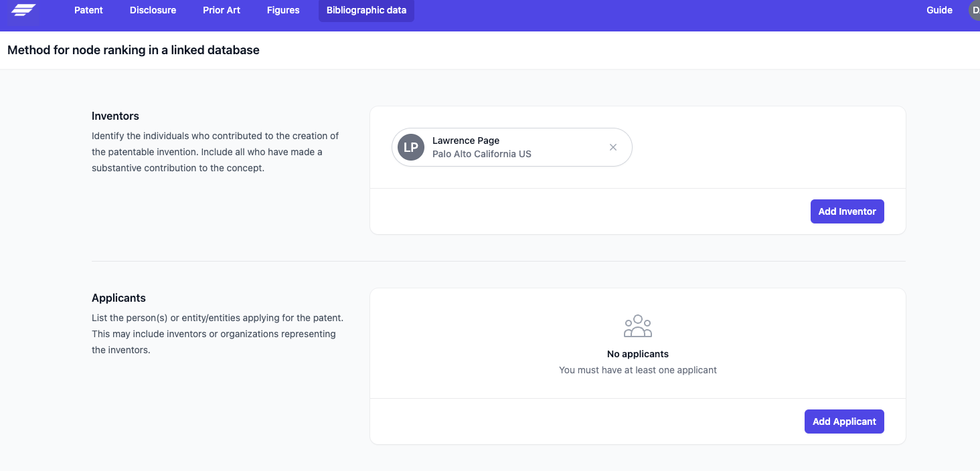Click the Add Inventor button
Image resolution: width=980 pixels, height=471 pixels.
point(847,211)
